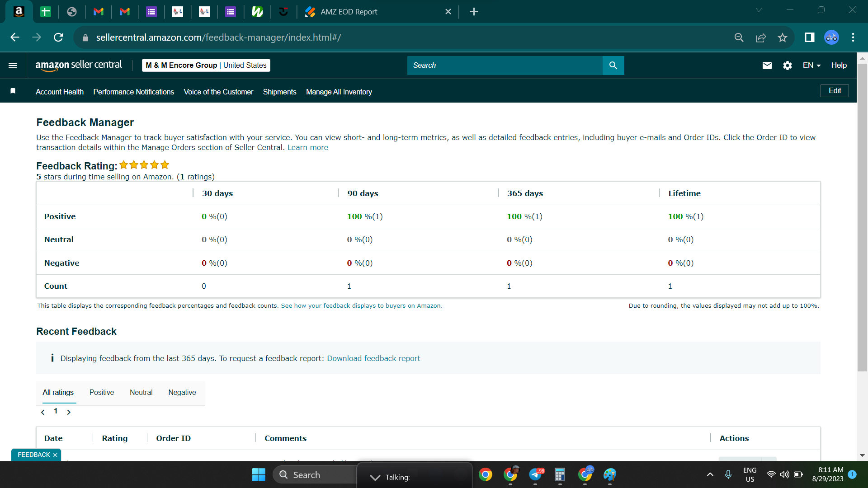
Task: Open the Chrome three-dot menu
Action: point(853,38)
